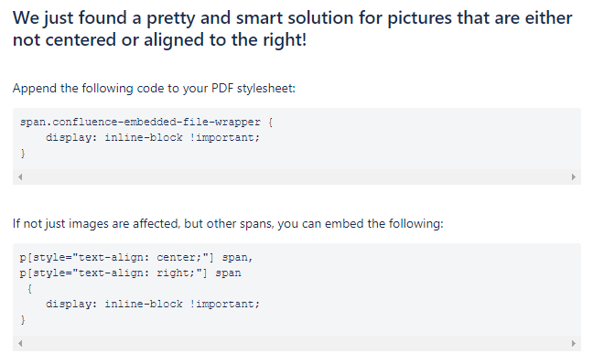Click '!important;' in the first code block
Image resolution: width=593 pixels, height=364 pixels.
click(224, 137)
